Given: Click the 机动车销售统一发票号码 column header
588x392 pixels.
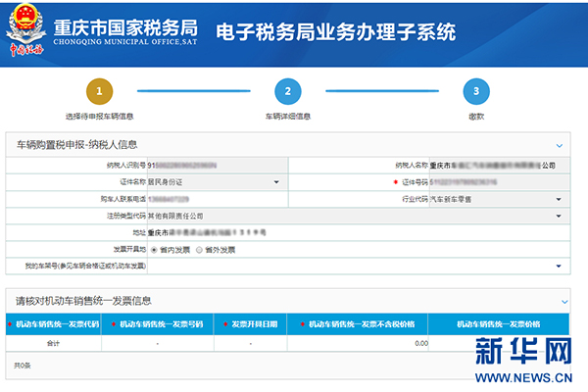Looking at the screenshot, I should [x=158, y=324].
